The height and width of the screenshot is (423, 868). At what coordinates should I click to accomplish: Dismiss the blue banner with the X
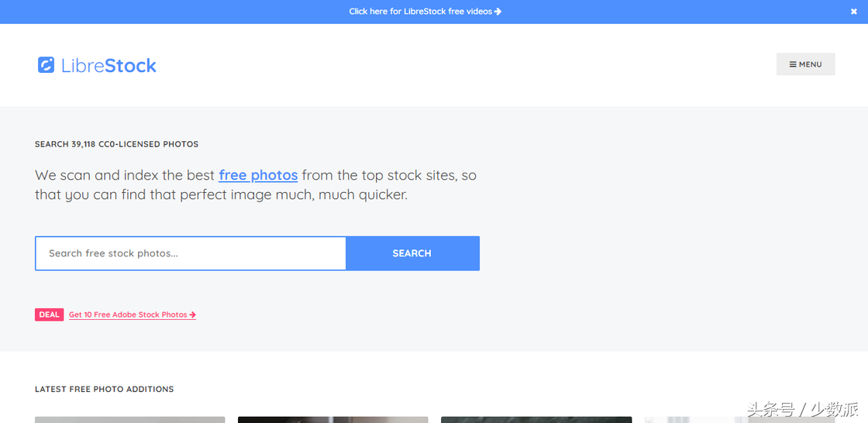[853, 12]
